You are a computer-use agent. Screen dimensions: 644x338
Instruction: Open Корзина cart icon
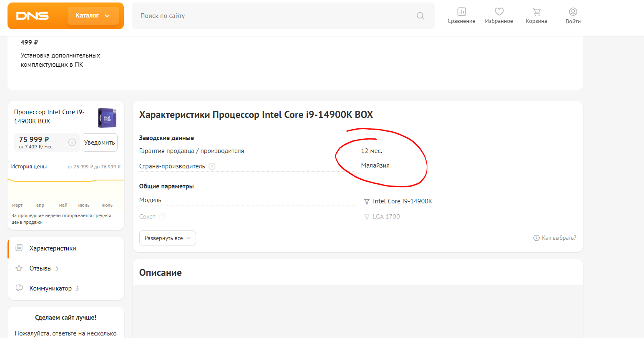click(536, 16)
